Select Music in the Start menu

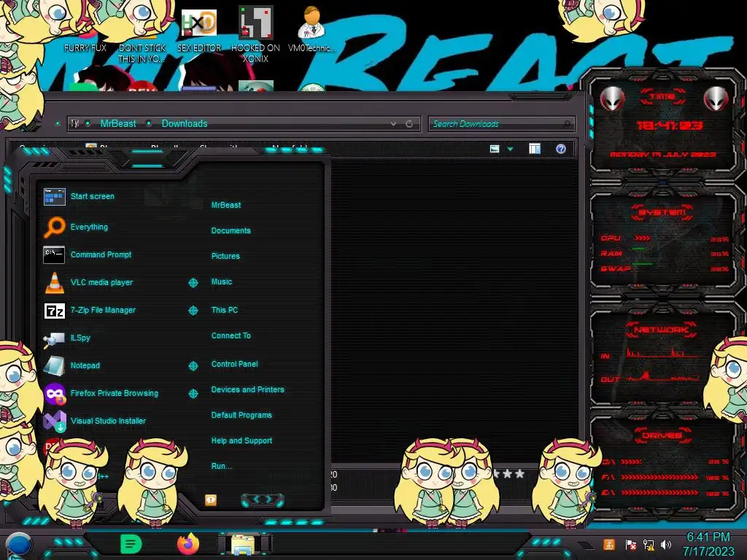point(222,282)
